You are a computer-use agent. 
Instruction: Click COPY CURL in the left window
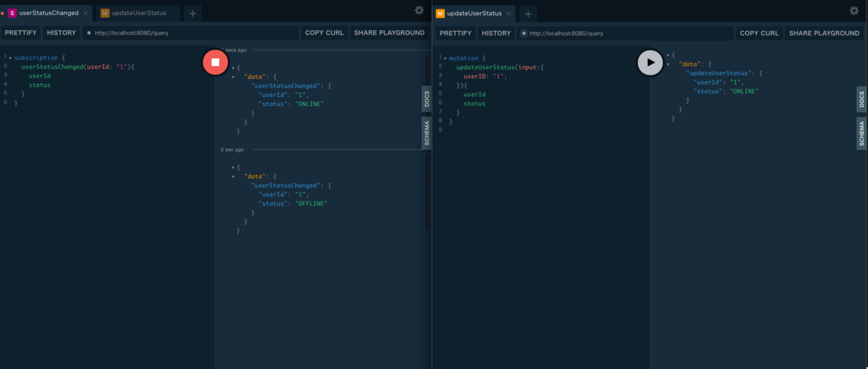pos(325,33)
